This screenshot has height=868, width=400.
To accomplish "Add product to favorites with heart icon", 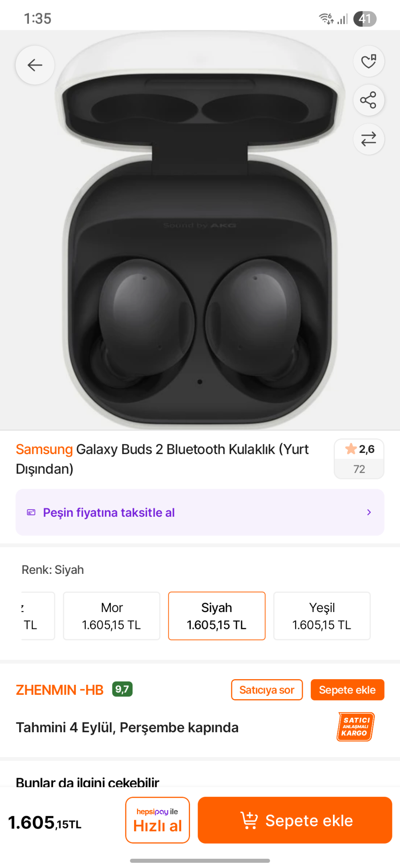I will point(368,61).
